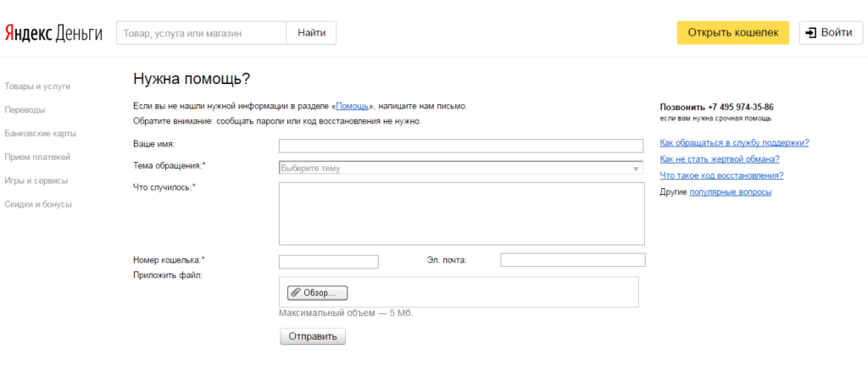The height and width of the screenshot is (377, 868).
Task: Click the Эл. почта input field
Action: pyautogui.click(x=572, y=260)
